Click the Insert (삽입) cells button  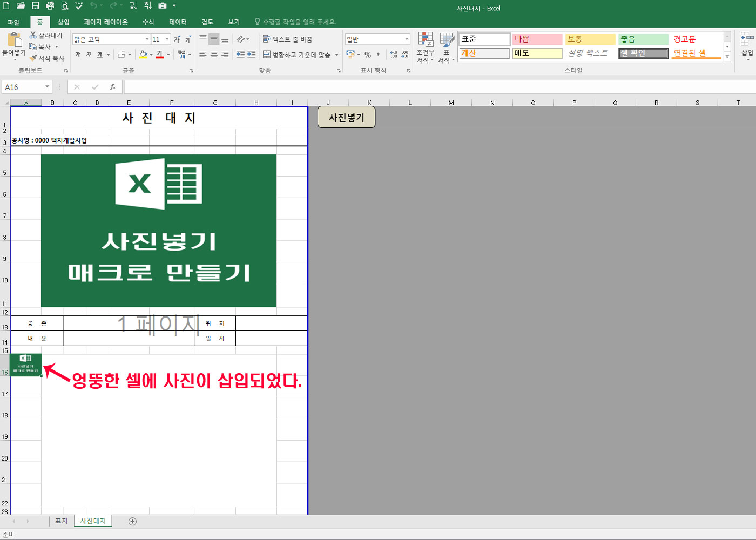(747, 45)
